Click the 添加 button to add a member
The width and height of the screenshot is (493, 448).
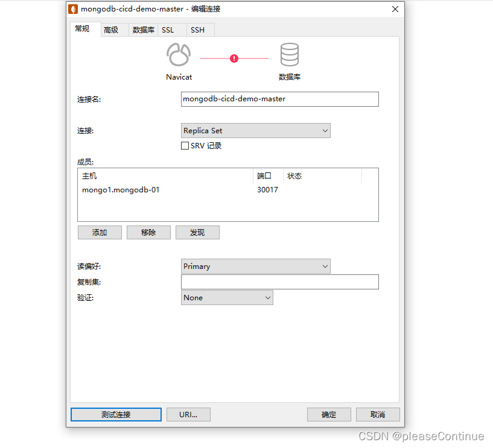point(100,232)
